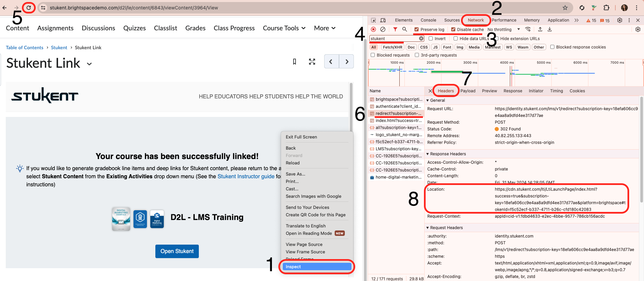Toggle Preserve log checkbox
The image size is (644, 281).
[x=417, y=29]
